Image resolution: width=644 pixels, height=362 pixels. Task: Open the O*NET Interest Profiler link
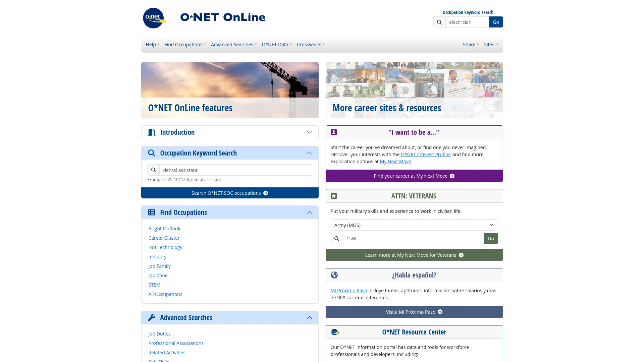click(426, 155)
